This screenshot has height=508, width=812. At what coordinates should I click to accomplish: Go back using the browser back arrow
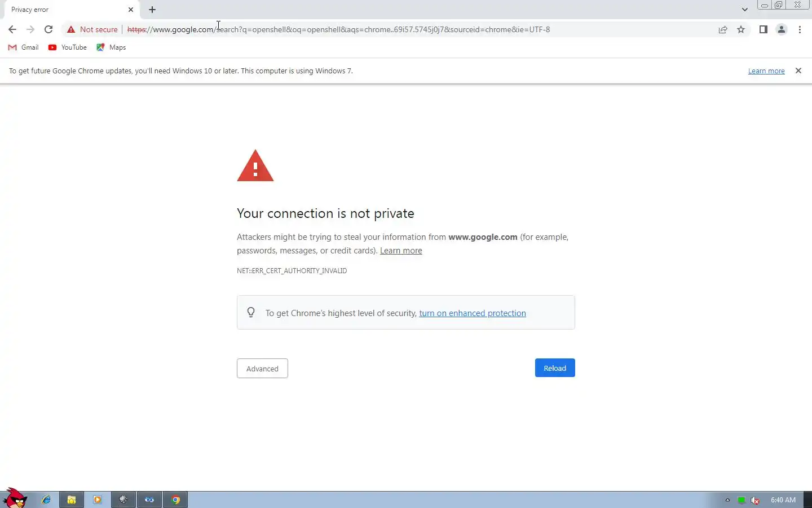coord(12,29)
